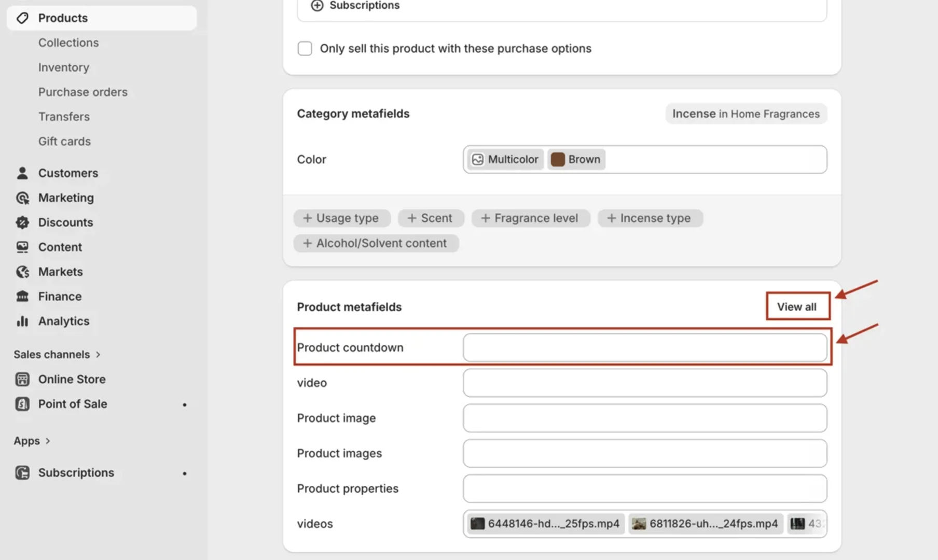Click the Brown color swatch

tap(558, 160)
